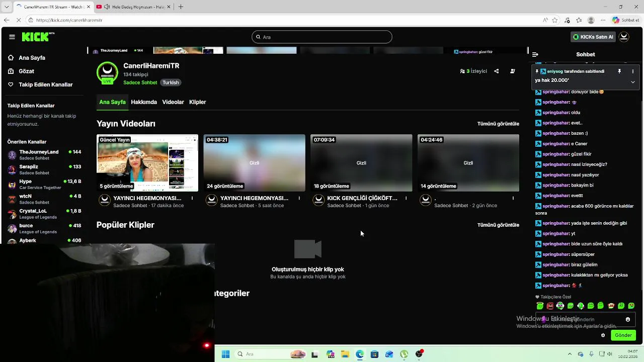Screen dimensions: 644x362
Task: Click springbahar username in güzel fikir message
Action: coord(556,154)
